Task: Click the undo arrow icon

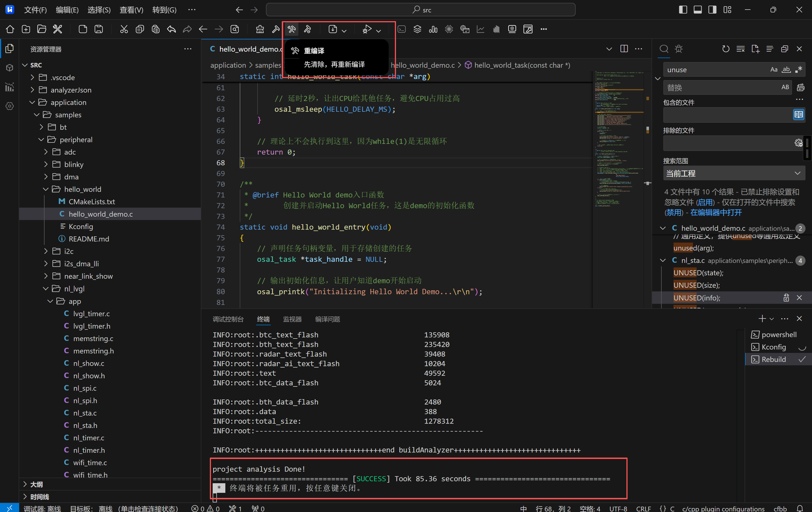Action: pyautogui.click(x=171, y=29)
